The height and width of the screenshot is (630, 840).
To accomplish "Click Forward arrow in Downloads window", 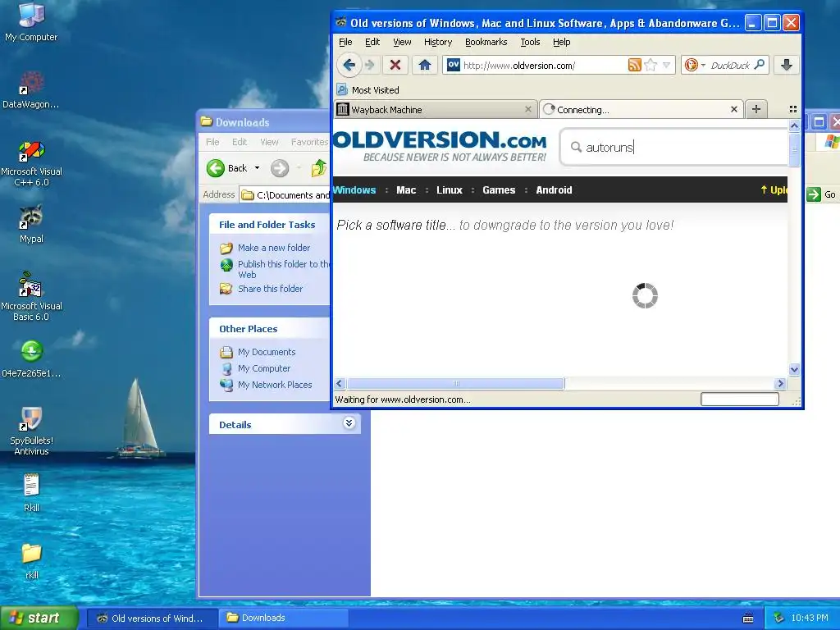I will click(279, 168).
